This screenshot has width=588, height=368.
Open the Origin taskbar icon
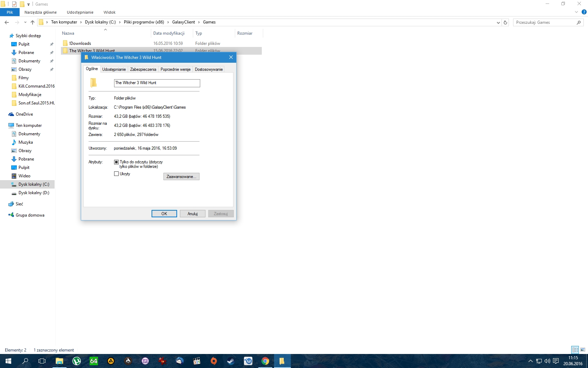pyautogui.click(x=214, y=361)
